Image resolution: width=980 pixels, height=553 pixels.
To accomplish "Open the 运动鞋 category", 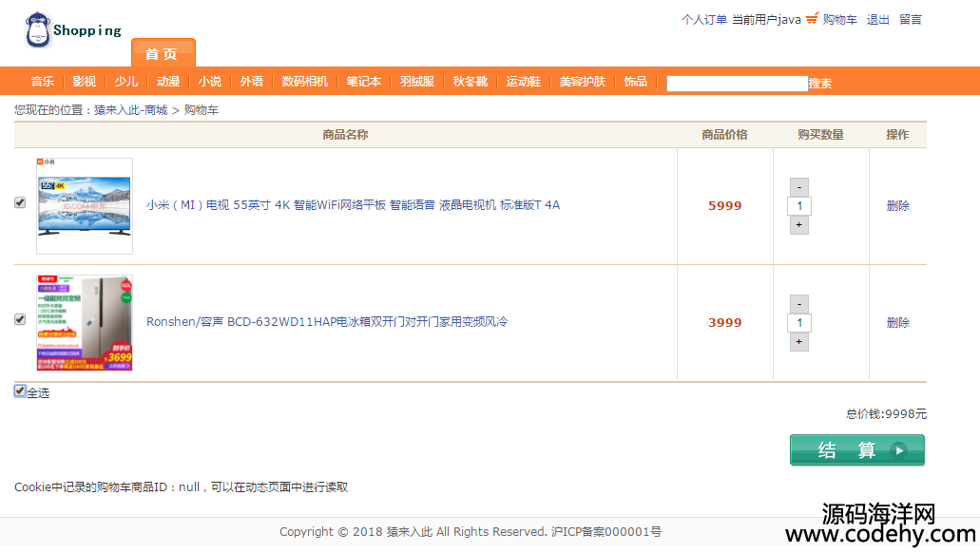I will coord(523,82).
